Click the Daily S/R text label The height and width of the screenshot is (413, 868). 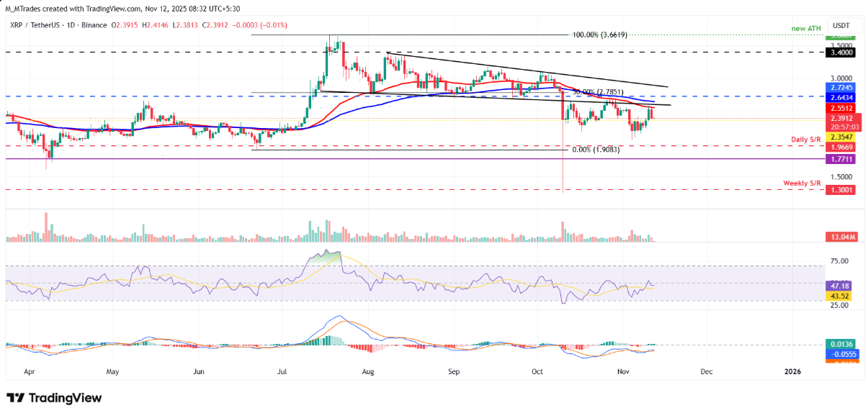pyautogui.click(x=804, y=138)
